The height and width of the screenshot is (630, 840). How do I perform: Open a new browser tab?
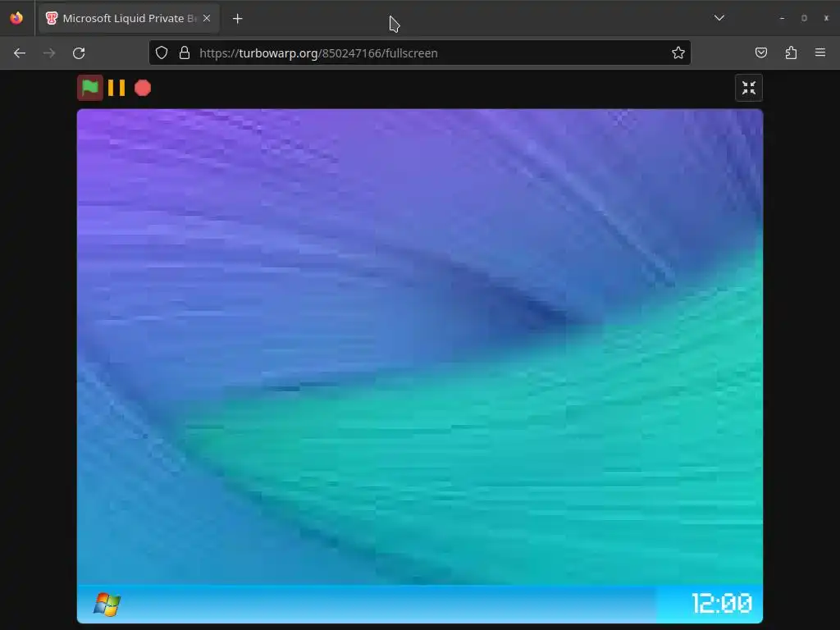click(x=237, y=19)
